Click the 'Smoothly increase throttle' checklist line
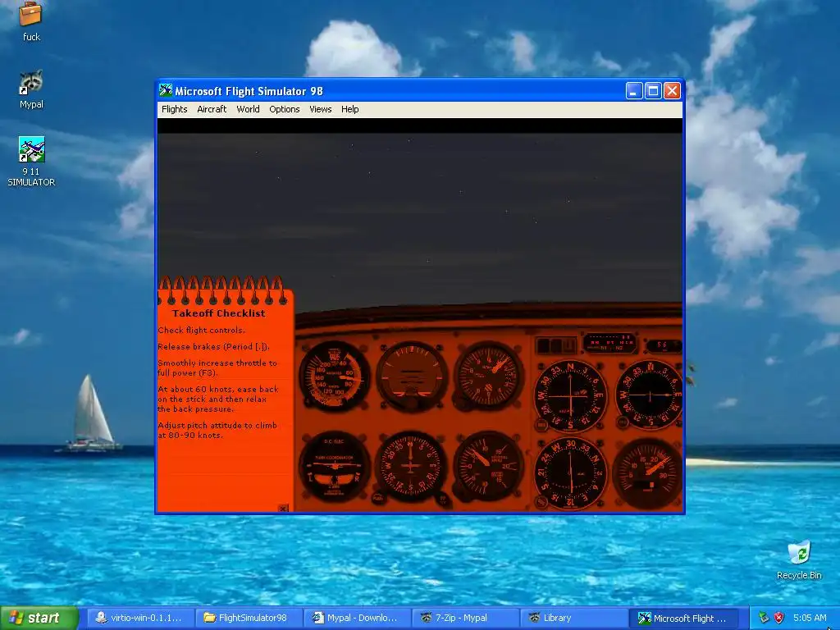The height and width of the screenshot is (630, 840). [x=217, y=367]
